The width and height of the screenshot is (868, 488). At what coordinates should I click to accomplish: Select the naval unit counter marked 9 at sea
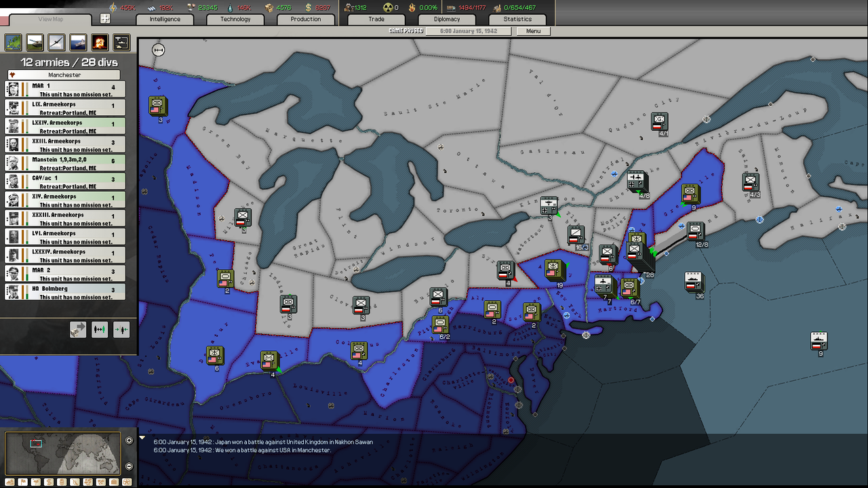coord(819,341)
